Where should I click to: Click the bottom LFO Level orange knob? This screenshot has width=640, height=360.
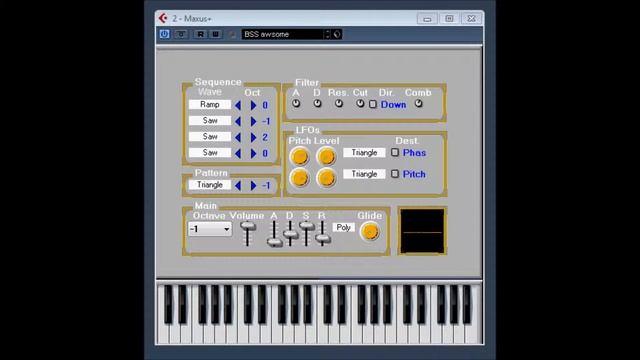[x=326, y=178]
